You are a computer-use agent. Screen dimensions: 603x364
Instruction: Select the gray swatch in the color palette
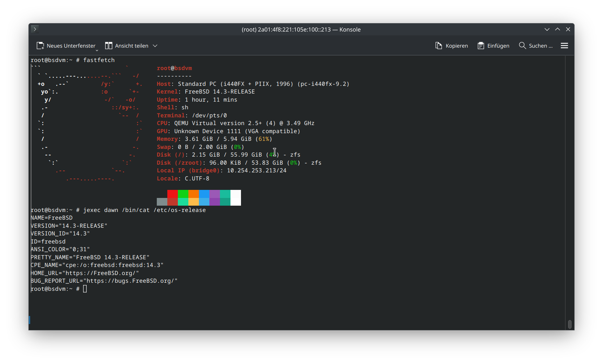tap(162, 201)
